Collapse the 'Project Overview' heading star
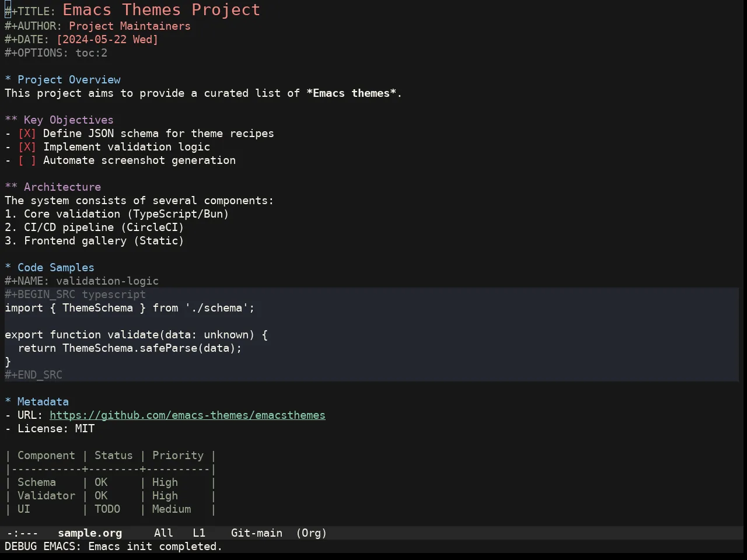Screen dimensions: 747x560 8,80
